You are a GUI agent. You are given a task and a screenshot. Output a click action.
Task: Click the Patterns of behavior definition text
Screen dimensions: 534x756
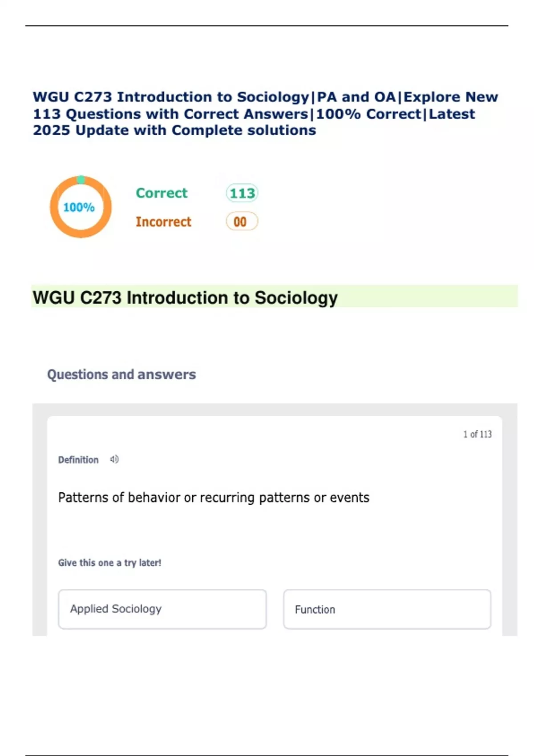click(214, 497)
